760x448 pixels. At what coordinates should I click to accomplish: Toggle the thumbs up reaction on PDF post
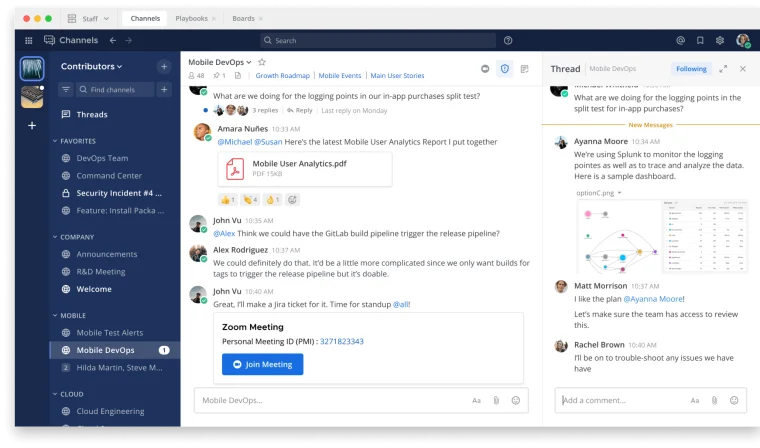(227, 199)
